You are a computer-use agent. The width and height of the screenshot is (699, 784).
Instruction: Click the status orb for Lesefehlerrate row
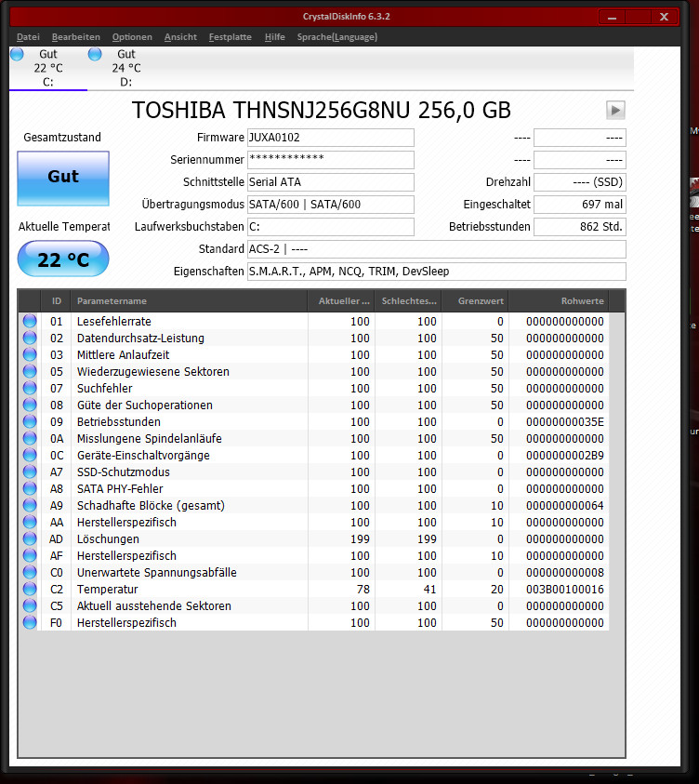(x=30, y=321)
